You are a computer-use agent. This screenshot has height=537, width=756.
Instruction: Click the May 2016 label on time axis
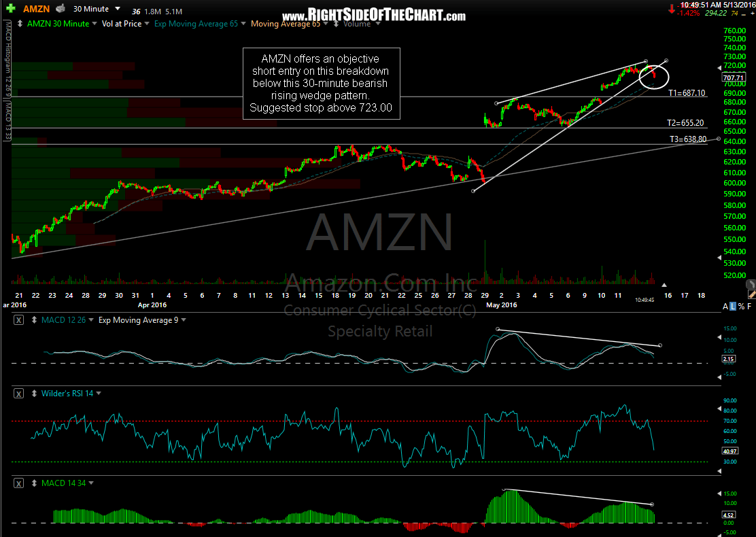(x=502, y=305)
